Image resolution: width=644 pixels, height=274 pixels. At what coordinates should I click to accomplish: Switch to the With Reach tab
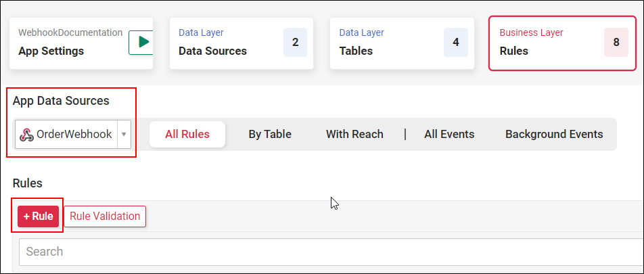[x=354, y=134]
